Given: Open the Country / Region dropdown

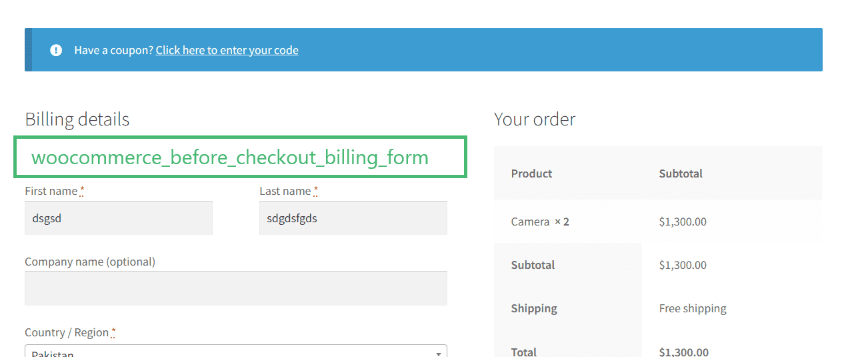Looking at the screenshot, I should 236,351.
